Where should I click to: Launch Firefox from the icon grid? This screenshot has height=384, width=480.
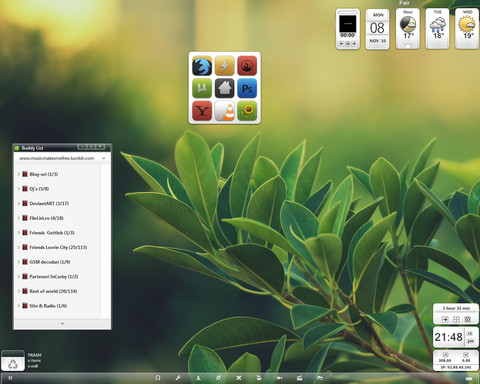click(202, 66)
